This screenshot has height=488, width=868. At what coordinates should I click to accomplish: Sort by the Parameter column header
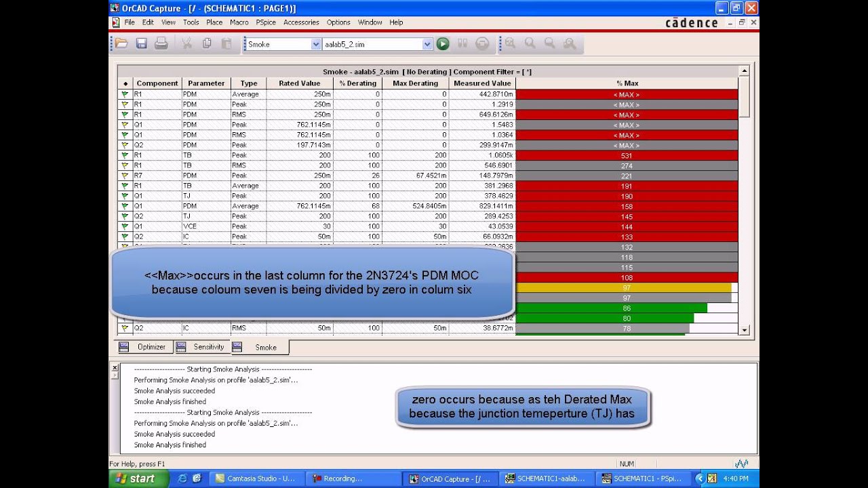pyautogui.click(x=206, y=83)
